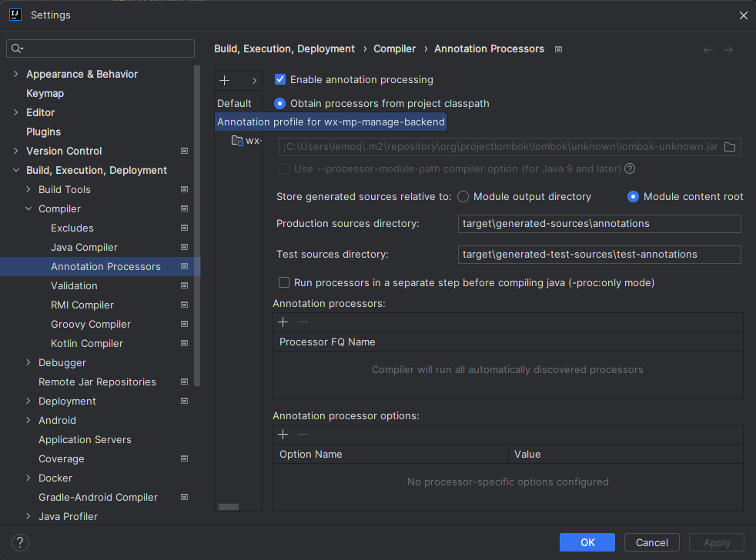Collapse the Compiler node
The image size is (756, 560).
coord(28,208)
